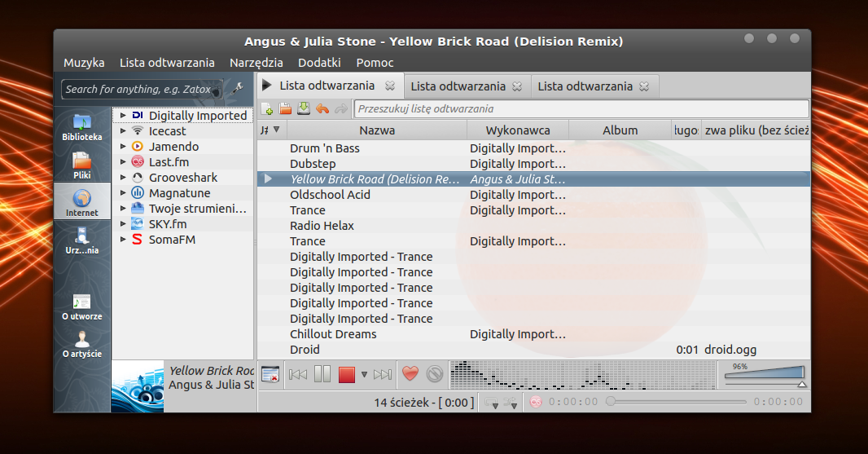This screenshot has height=454, width=868.
Task: Expand the Twoje strumienie tree node
Action: (124, 209)
